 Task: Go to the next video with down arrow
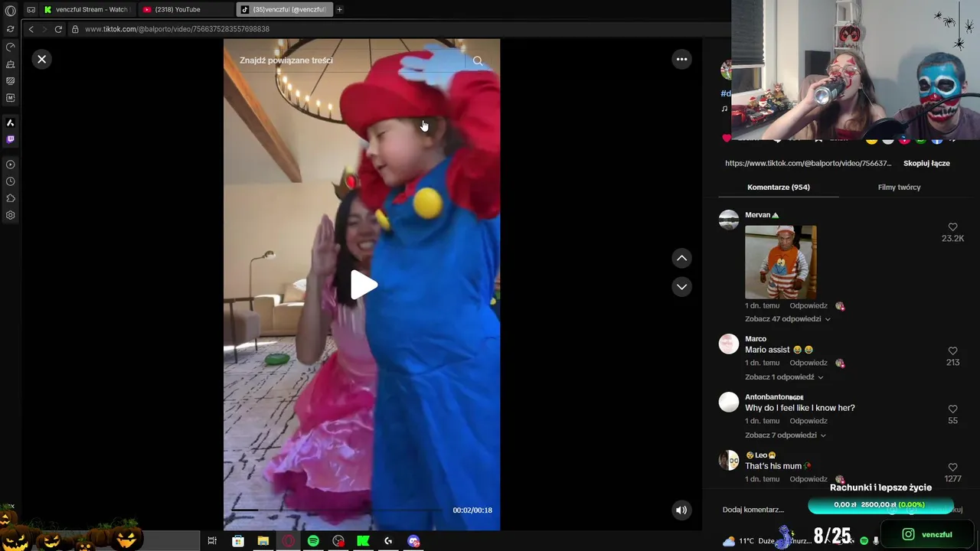pos(681,287)
